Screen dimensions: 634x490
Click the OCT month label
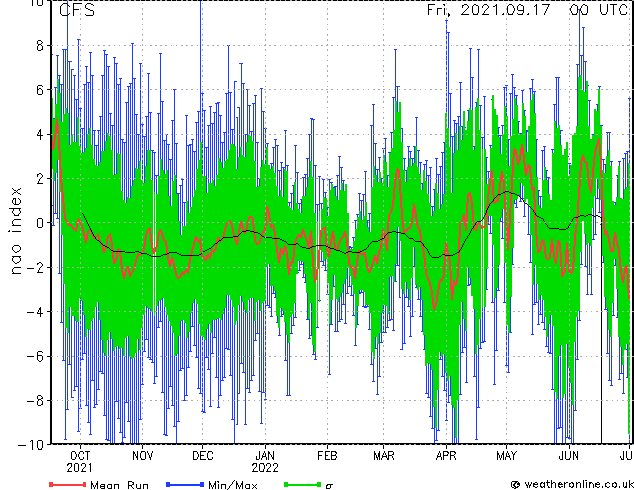coord(80,456)
